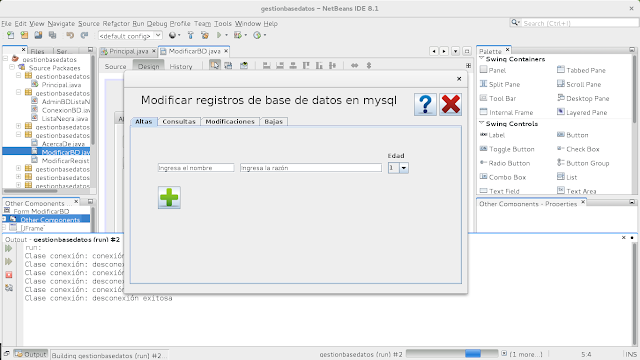Image resolution: width=640 pixels, height=360 pixels.
Task: Open Profile Project dropdown arrow
Action: 265,36
